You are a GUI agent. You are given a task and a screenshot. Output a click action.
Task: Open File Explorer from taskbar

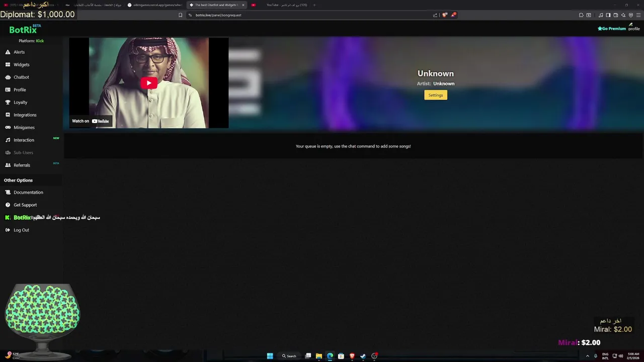tap(319, 356)
